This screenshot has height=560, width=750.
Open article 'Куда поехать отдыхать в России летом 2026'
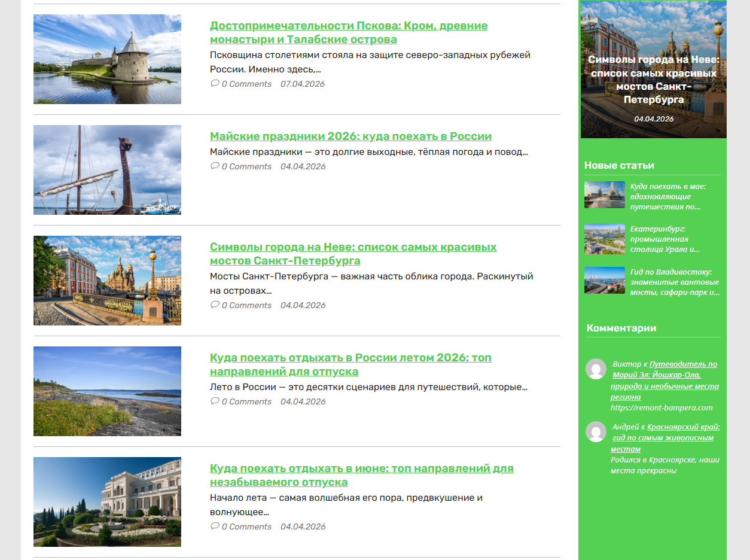pyautogui.click(x=350, y=364)
